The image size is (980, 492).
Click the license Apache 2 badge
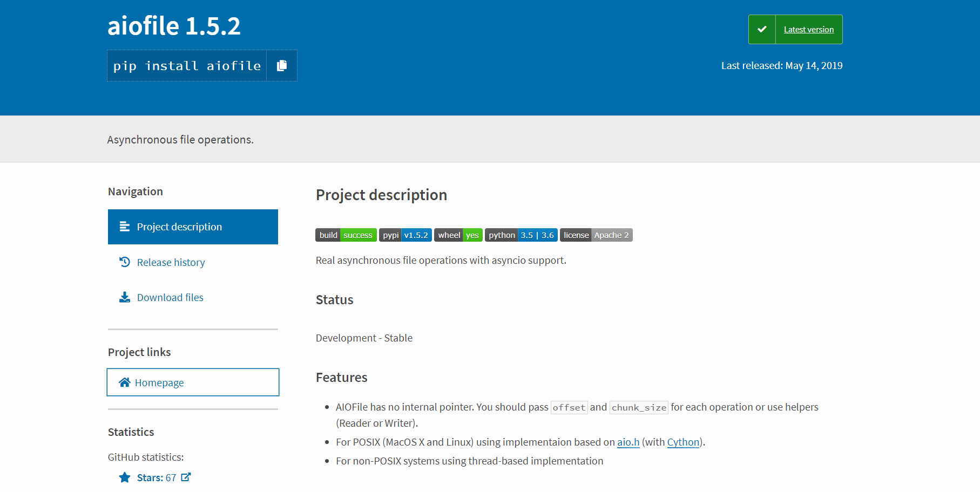tap(596, 235)
